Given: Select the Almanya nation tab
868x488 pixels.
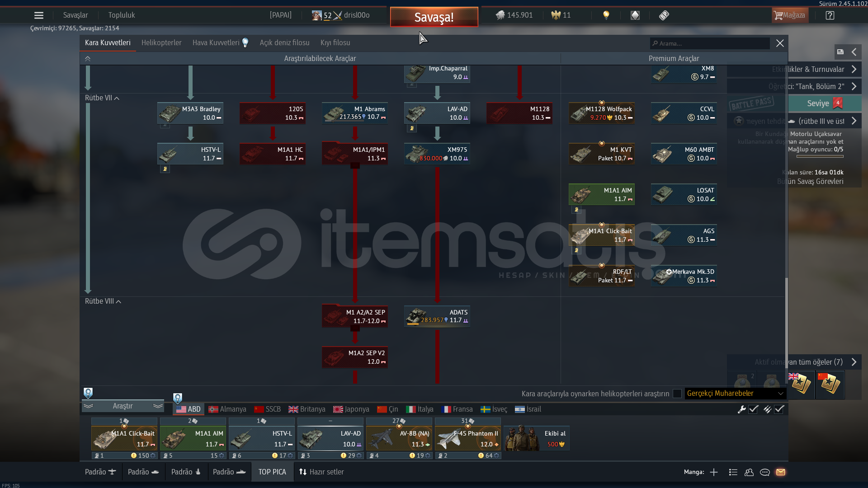Looking at the screenshot, I should coord(227,409).
